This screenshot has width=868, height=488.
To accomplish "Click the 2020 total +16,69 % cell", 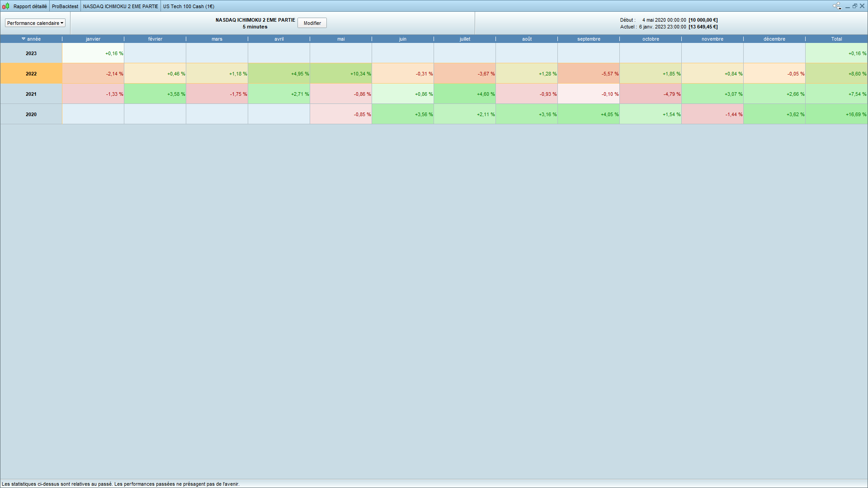I will pos(836,114).
